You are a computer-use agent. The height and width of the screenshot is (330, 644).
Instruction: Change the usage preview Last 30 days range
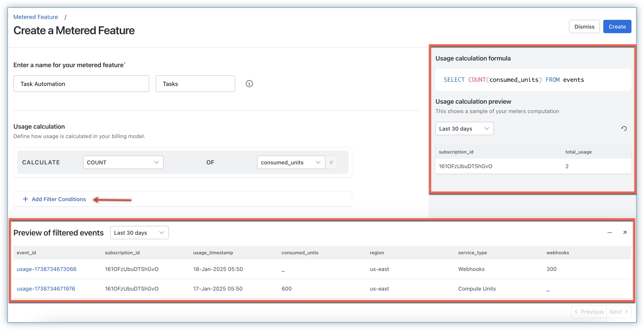(464, 129)
